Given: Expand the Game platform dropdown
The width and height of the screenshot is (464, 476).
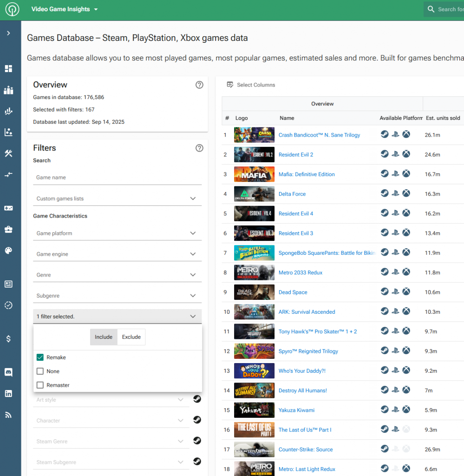Looking at the screenshot, I should pos(118,233).
